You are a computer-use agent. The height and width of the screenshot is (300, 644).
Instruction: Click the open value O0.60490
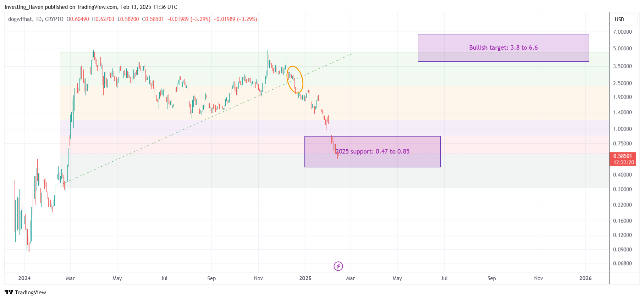[x=78, y=19]
